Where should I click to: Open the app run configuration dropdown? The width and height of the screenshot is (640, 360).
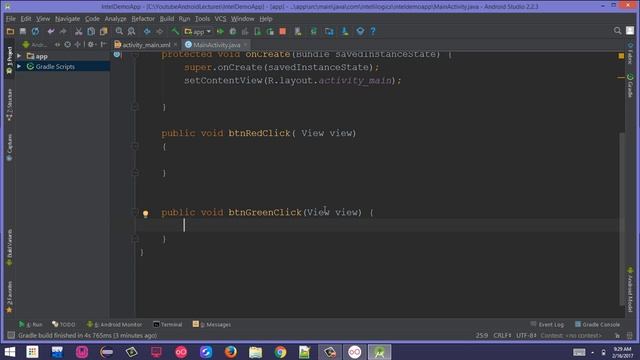click(198, 31)
